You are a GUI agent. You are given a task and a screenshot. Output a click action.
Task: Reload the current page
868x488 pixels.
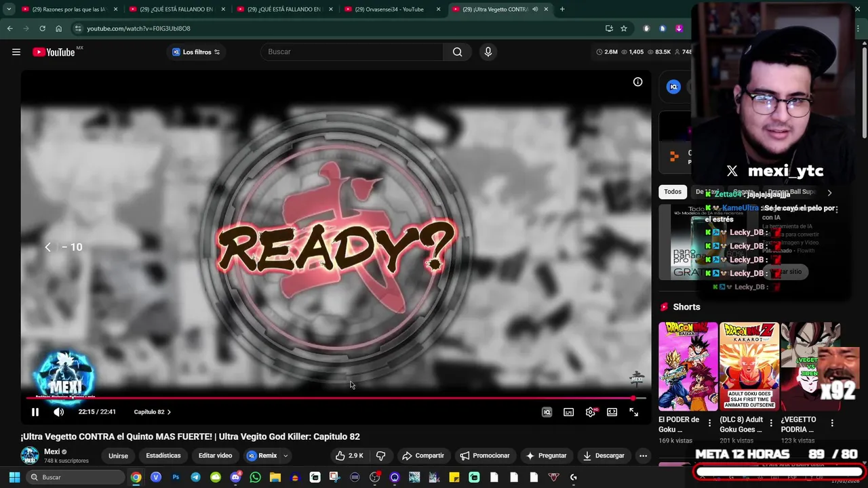42,28
